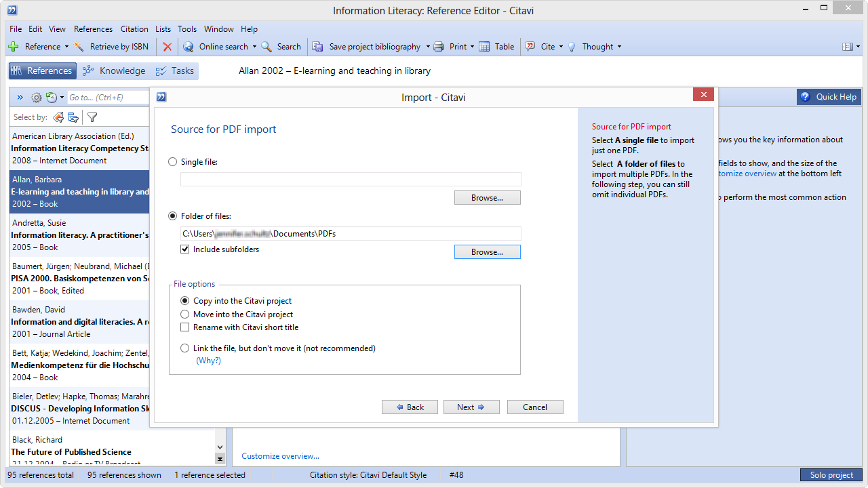Click the (Why?) link
Screen dimensions: 868x488
pyautogui.click(x=209, y=361)
